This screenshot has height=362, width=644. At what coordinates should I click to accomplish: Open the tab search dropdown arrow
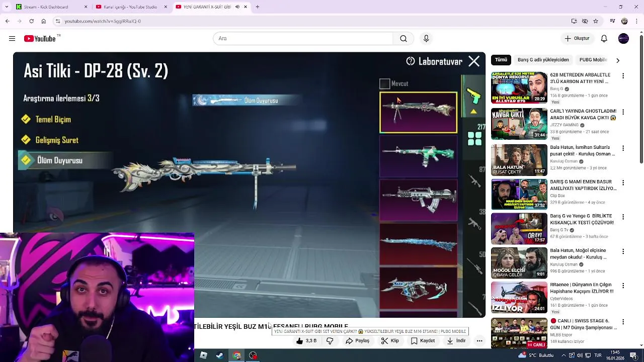[x=6, y=7]
